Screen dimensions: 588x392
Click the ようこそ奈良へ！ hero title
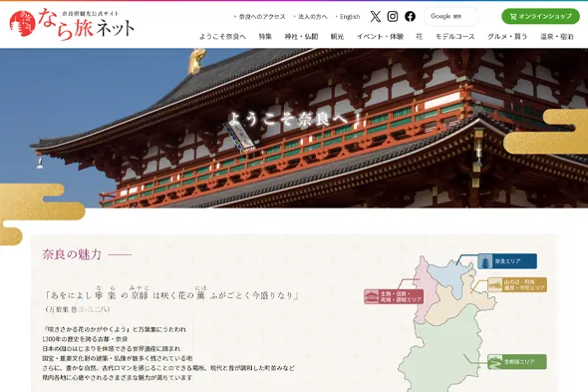coord(295,119)
